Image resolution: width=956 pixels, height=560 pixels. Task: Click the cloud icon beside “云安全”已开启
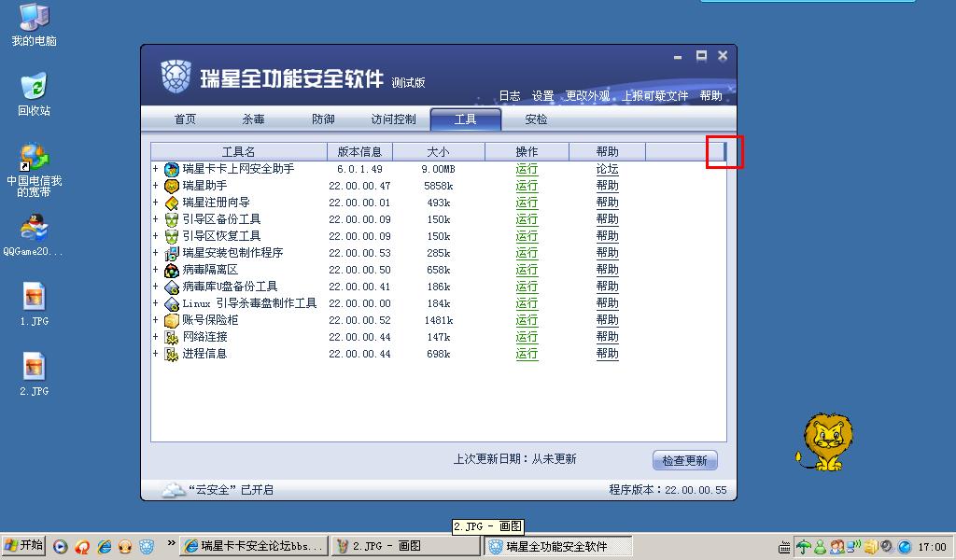coord(173,489)
